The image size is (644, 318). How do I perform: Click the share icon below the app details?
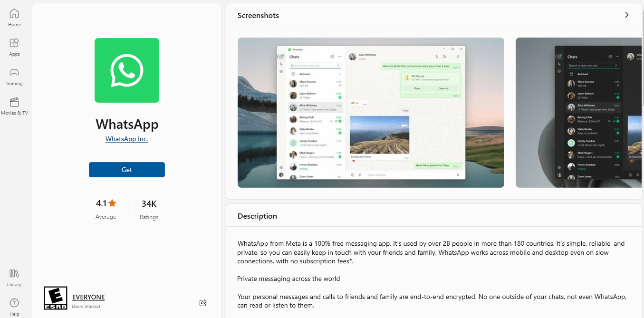coord(203,303)
